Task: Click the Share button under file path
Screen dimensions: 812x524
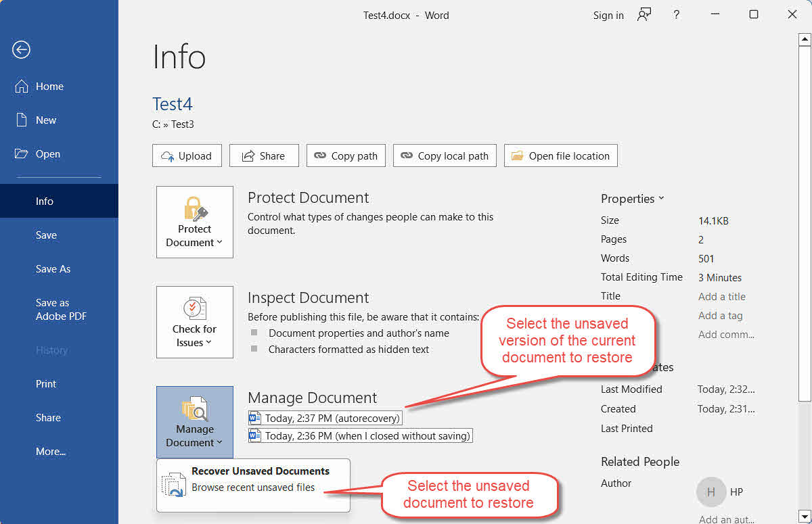Action: tap(264, 156)
